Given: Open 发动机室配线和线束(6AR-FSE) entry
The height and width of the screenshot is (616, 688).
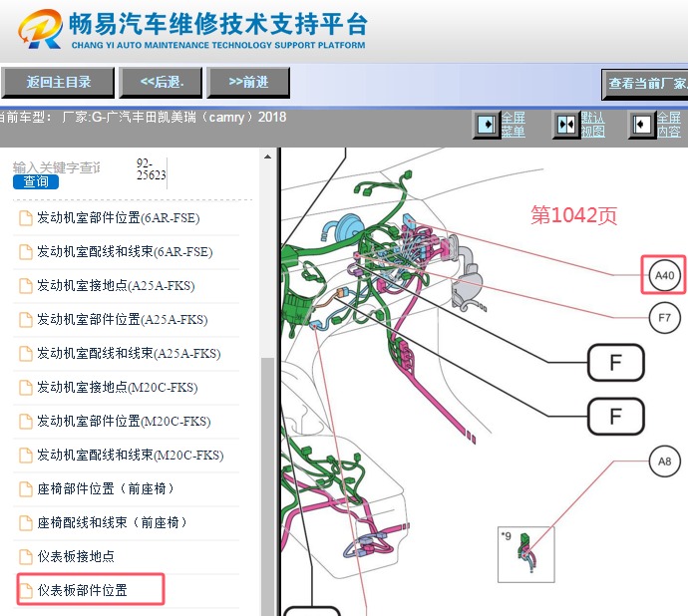Looking at the screenshot, I should pyautogui.click(x=125, y=251).
